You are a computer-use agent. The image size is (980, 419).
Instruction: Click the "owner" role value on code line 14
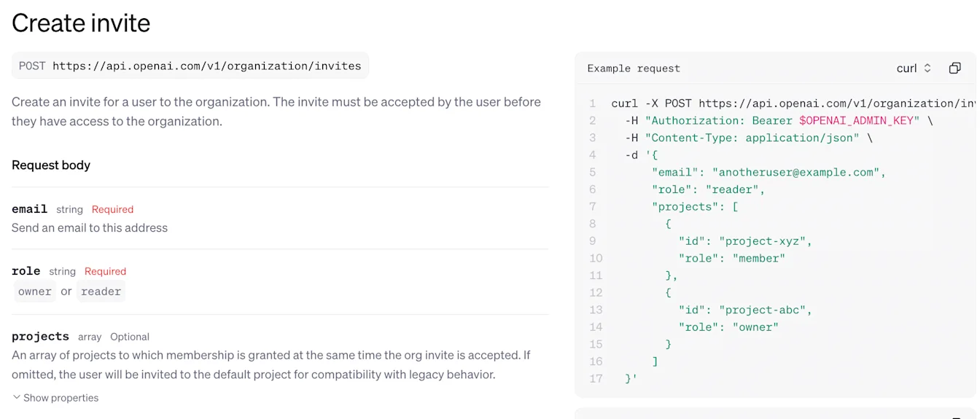click(755, 327)
